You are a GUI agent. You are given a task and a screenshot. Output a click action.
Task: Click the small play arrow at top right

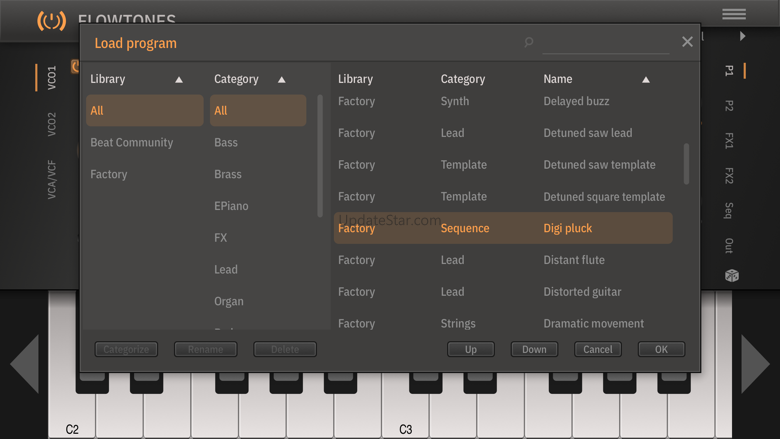click(742, 37)
